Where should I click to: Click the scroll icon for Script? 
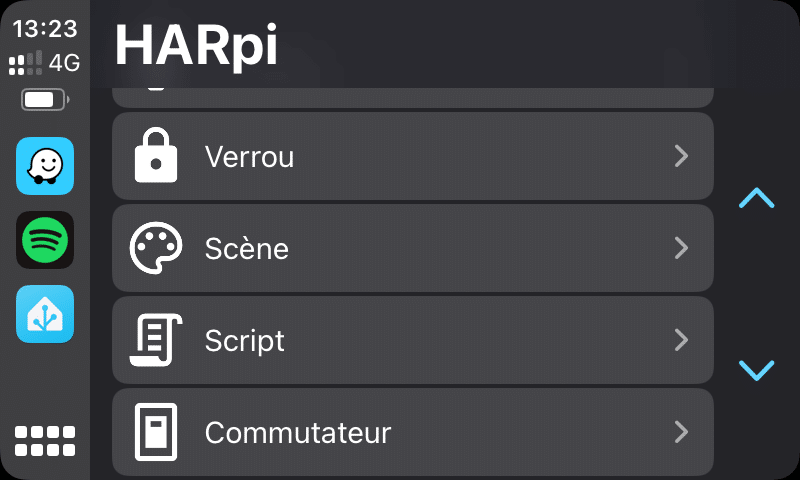(156, 340)
